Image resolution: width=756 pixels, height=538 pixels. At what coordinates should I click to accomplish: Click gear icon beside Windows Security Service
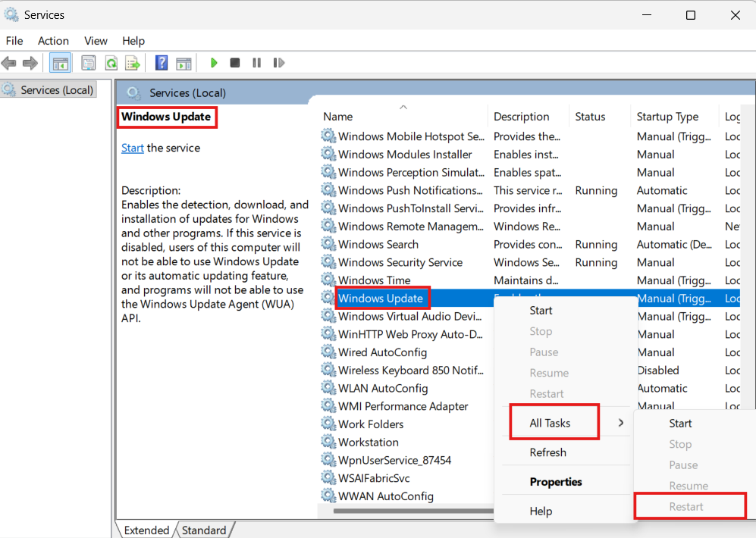pyautogui.click(x=328, y=262)
